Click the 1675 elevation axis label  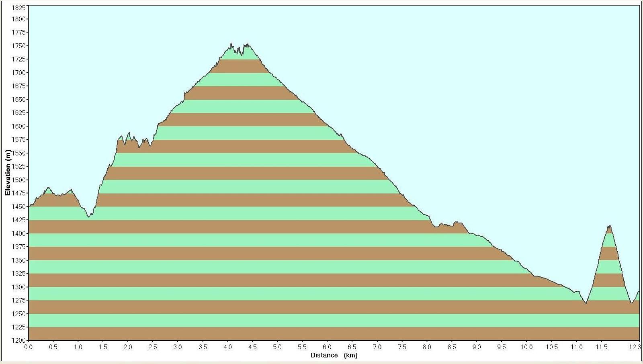tap(19, 86)
